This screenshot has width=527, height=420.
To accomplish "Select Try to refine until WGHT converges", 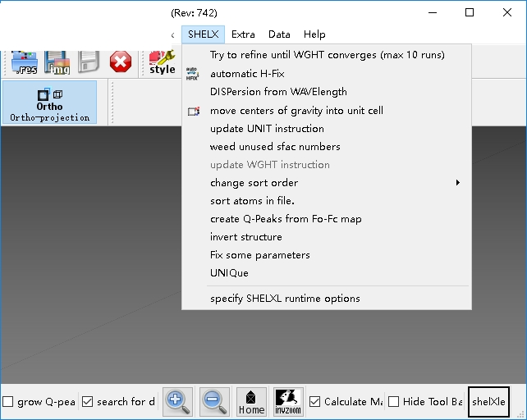I will pyautogui.click(x=327, y=55).
